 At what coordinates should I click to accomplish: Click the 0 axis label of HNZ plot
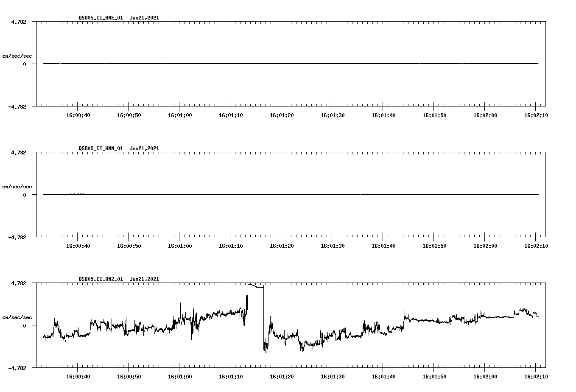[x=25, y=325]
